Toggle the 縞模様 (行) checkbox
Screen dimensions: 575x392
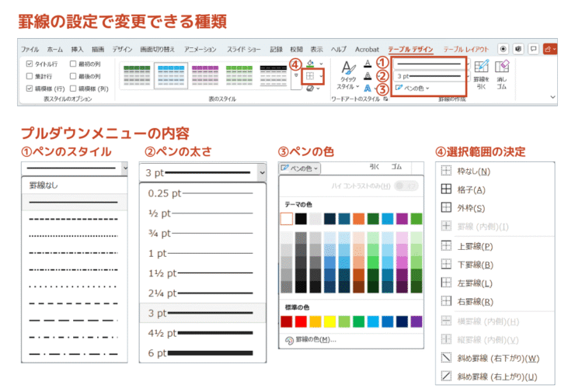point(30,88)
